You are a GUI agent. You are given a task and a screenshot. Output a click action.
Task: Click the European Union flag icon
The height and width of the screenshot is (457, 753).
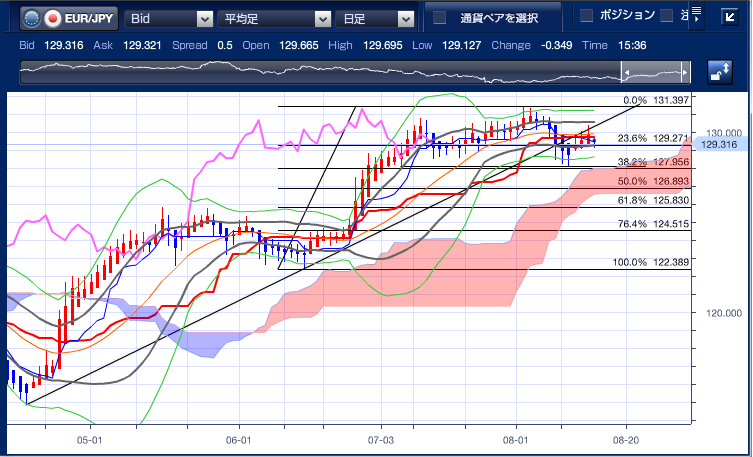point(32,19)
